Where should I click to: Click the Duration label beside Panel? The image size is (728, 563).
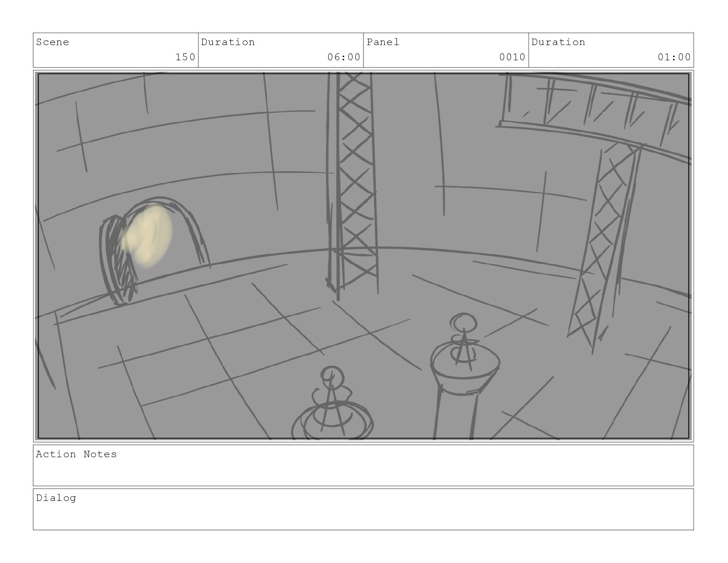[x=558, y=42]
